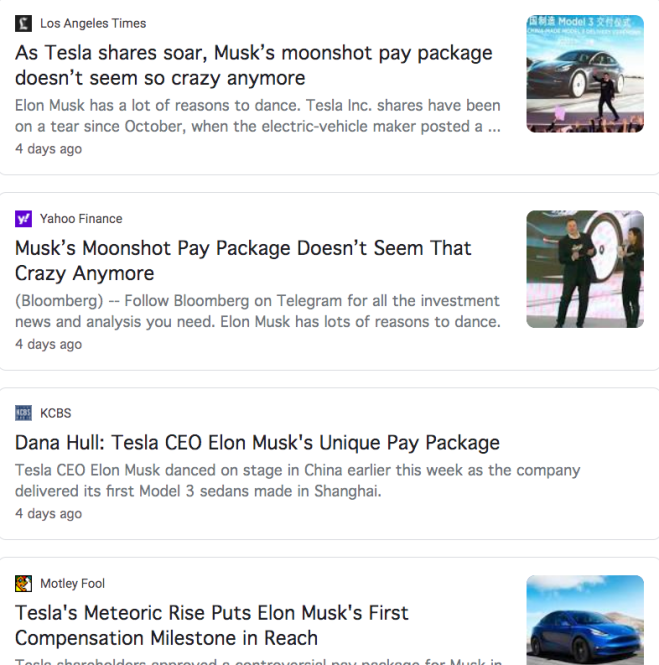Click '4 days ago' under the KCBS article
This screenshot has width=659, height=665.
coord(48,514)
